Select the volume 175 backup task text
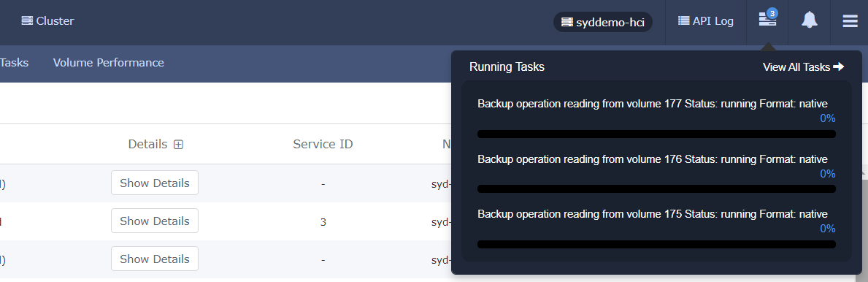The width and height of the screenshot is (868, 282). [x=652, y=214]
